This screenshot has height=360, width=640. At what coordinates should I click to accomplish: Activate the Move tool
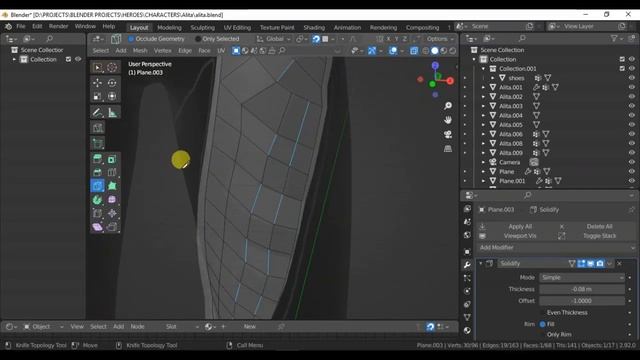click(98, 83)
